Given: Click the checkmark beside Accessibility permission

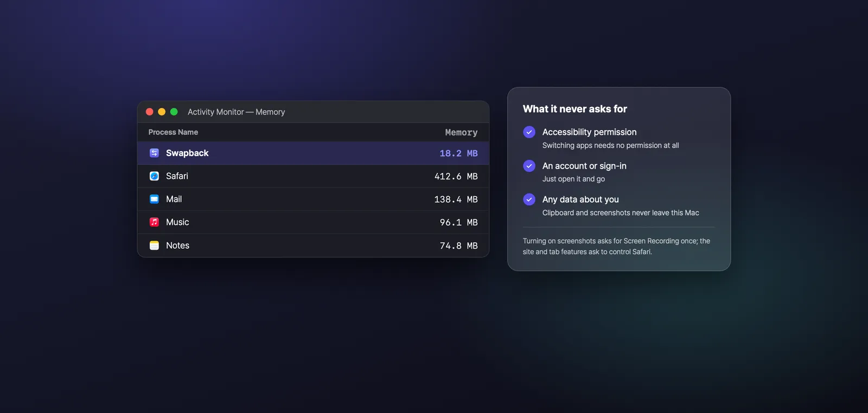Looking at the screenshot, I should (529, 132).
